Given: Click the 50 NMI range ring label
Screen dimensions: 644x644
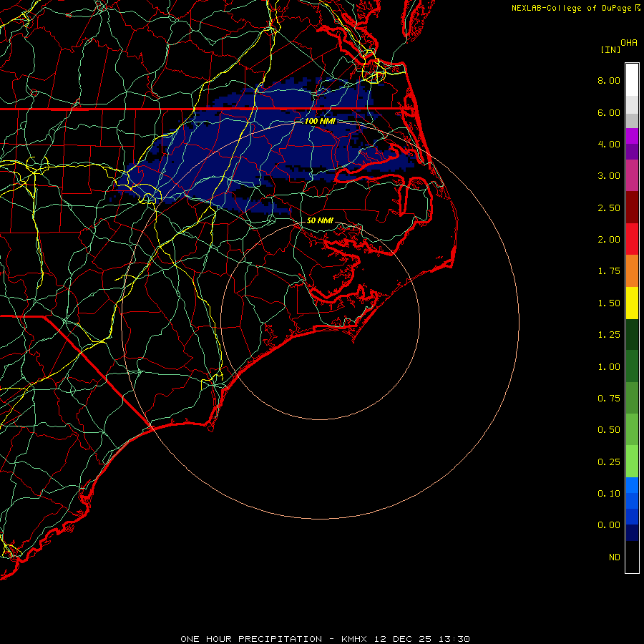Looking at the screenshot, I should tap(320, 220).
